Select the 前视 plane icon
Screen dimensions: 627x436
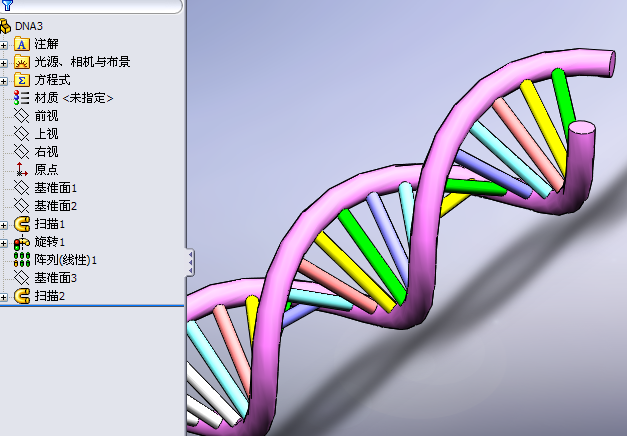[x=22, y=116]
